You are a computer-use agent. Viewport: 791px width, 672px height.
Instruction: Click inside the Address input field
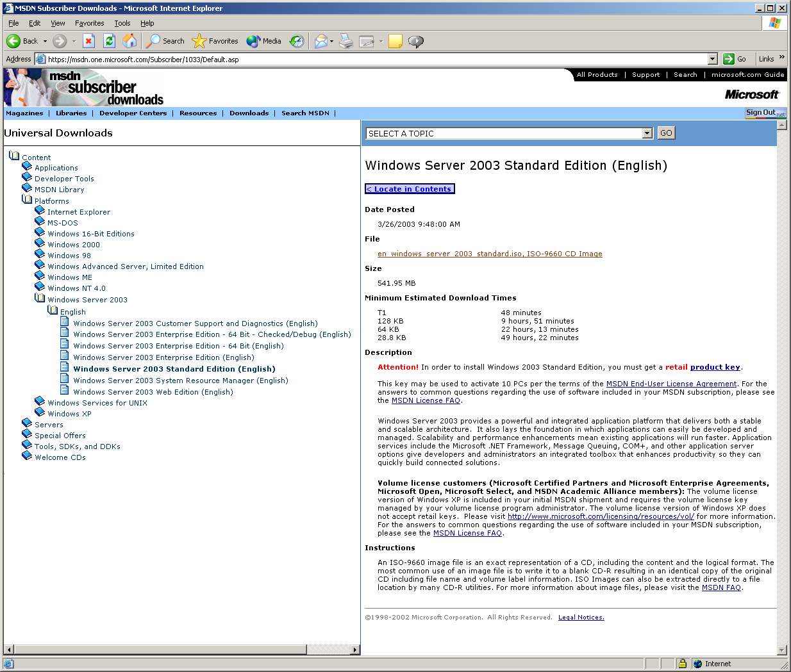click(x=321, y=58)
